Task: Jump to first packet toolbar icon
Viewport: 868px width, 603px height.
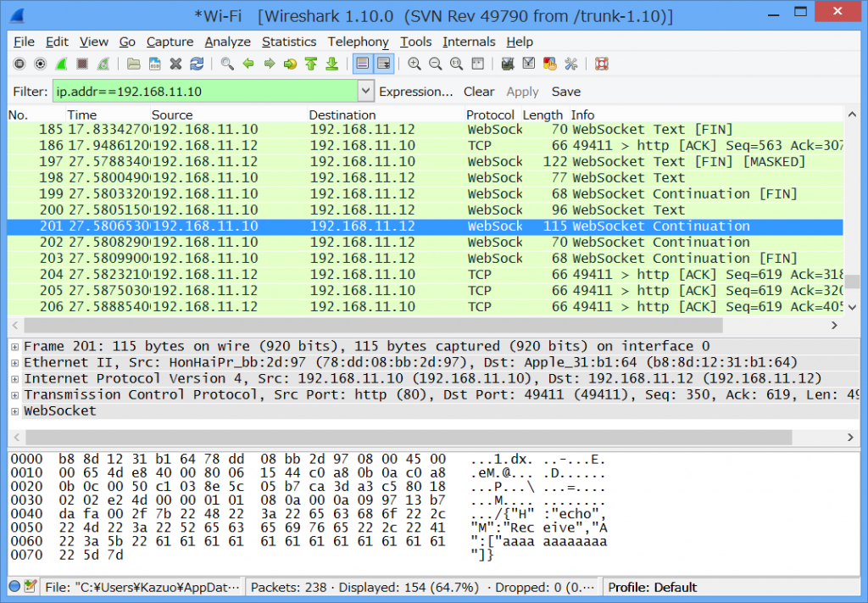Action: [311, 64]
